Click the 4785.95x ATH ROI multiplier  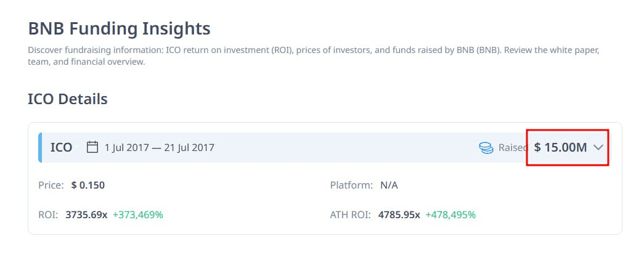click(399, 215)
